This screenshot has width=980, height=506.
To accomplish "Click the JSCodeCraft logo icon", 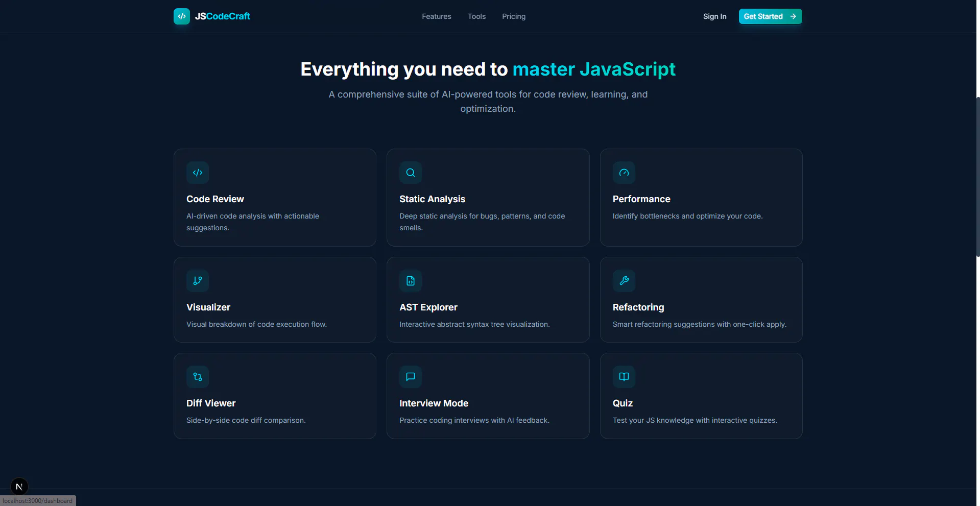I will coord(182,16).
